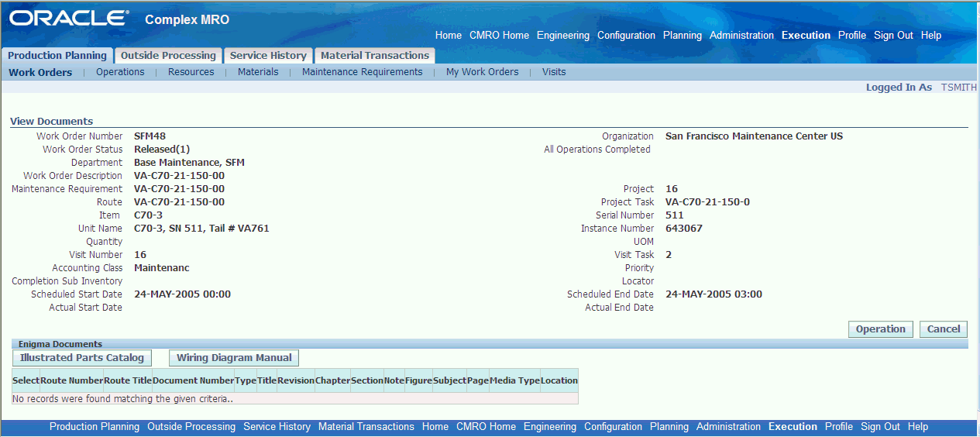Open Help in top navigation
This screenshot has height=437, width=980.
point(931,36)
